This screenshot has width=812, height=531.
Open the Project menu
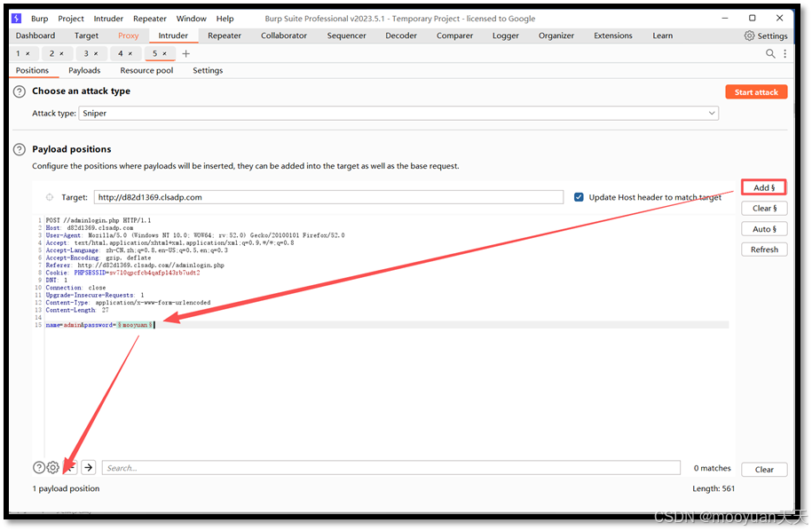71,19
